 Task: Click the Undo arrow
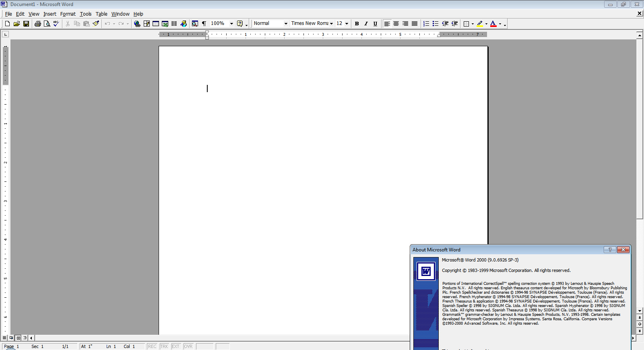pyautogui.click(x=107, y=24)
